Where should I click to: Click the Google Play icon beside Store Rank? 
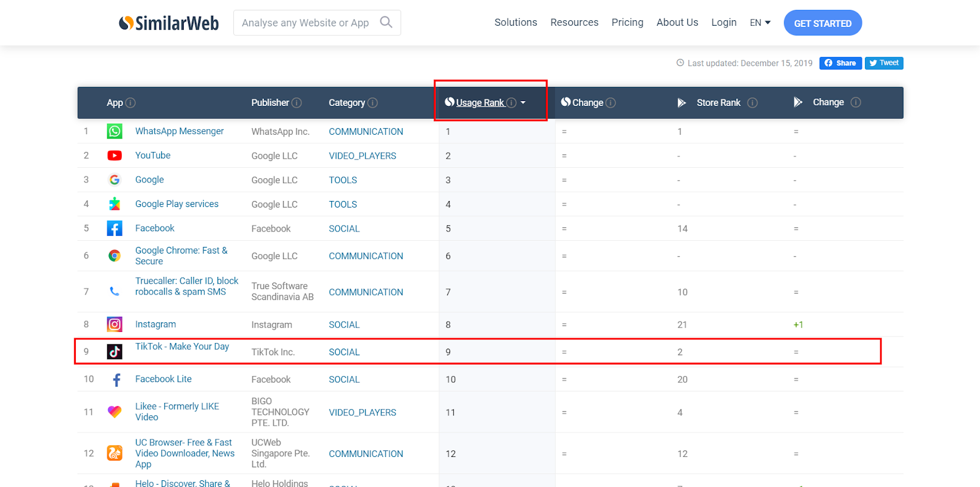pos(681,103)
